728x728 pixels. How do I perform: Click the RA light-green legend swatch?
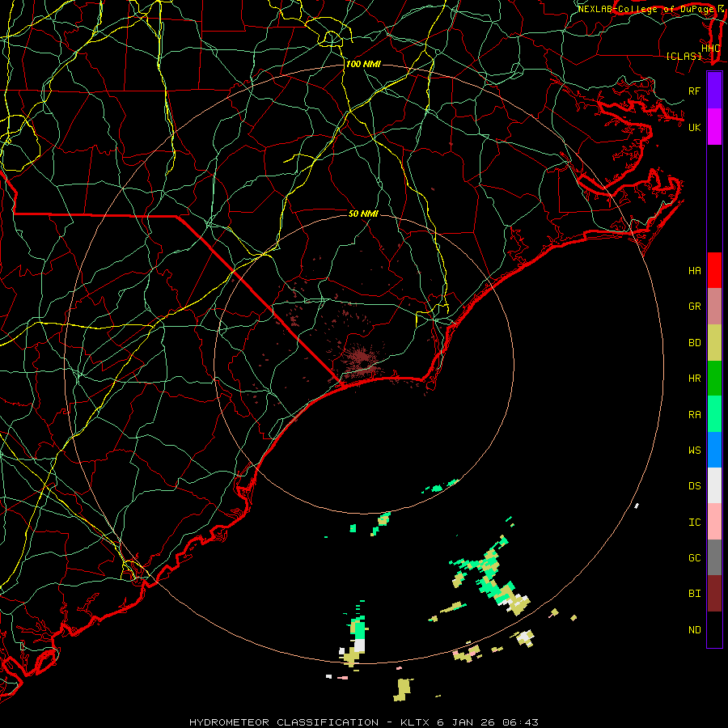(714, 414)
